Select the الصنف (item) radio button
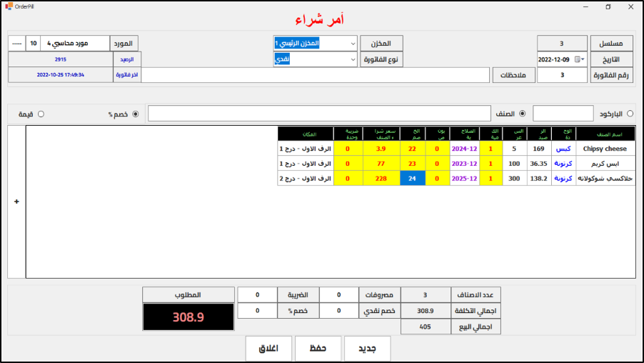 click(x=522, y=114)
